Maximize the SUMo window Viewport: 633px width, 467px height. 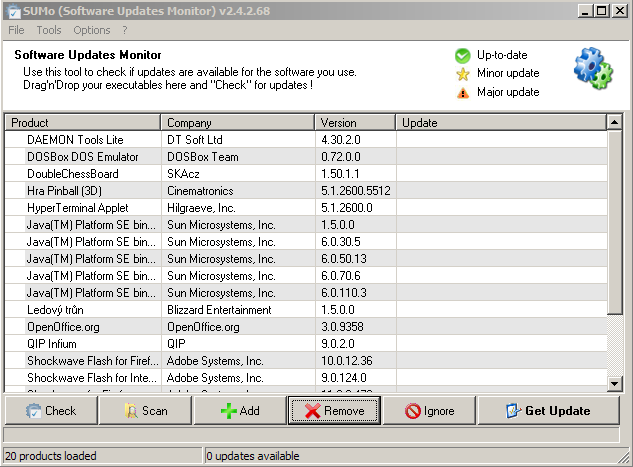tap(602, 10)
